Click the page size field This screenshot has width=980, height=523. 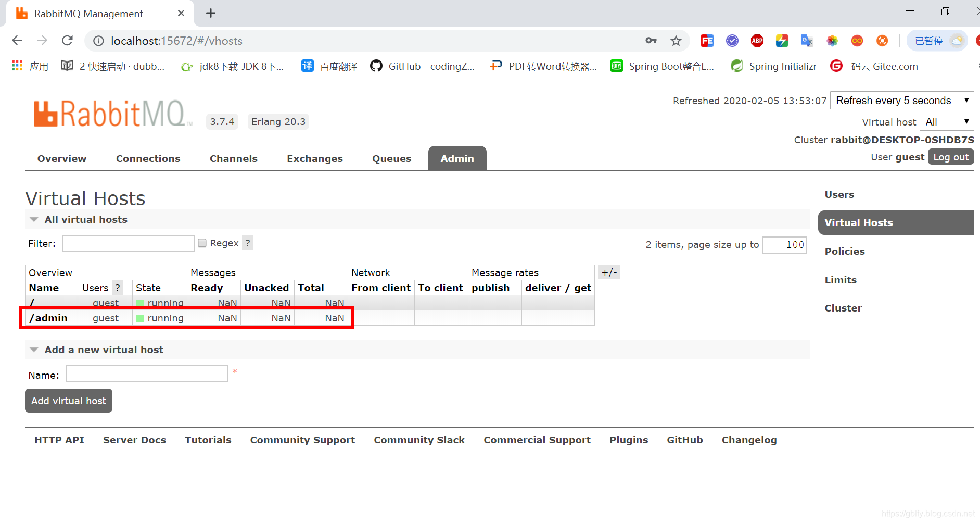tap(785, 245)
